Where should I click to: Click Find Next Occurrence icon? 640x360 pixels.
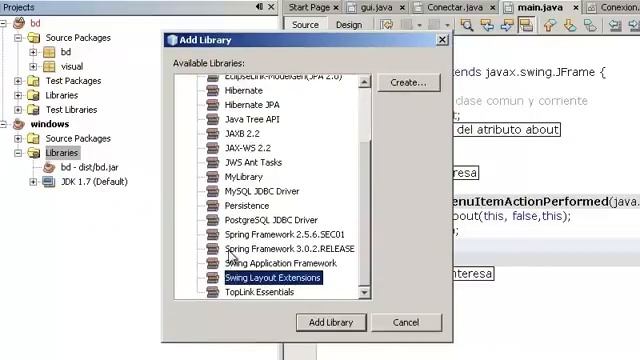(507, 25)
